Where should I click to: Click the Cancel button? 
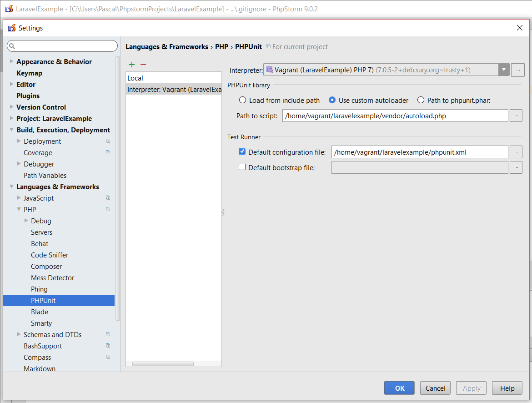coord(435,388)
